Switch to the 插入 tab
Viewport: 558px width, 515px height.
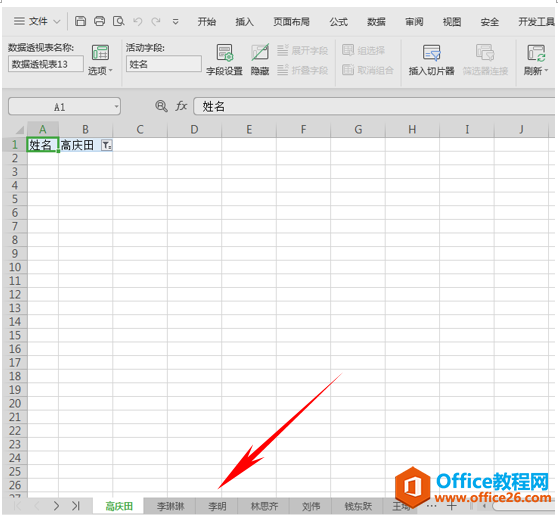point(244,22)
